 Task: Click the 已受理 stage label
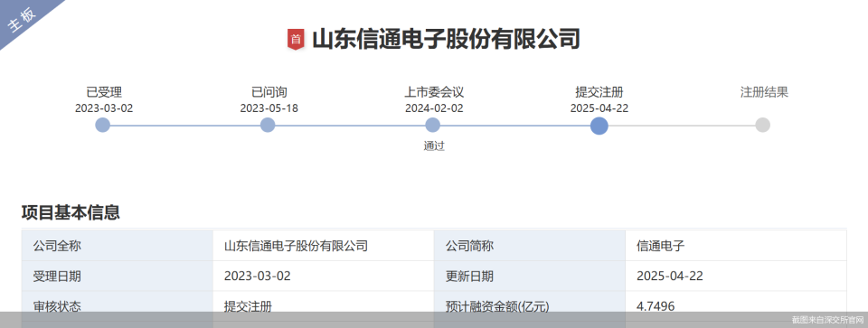(x=104, y=92)
